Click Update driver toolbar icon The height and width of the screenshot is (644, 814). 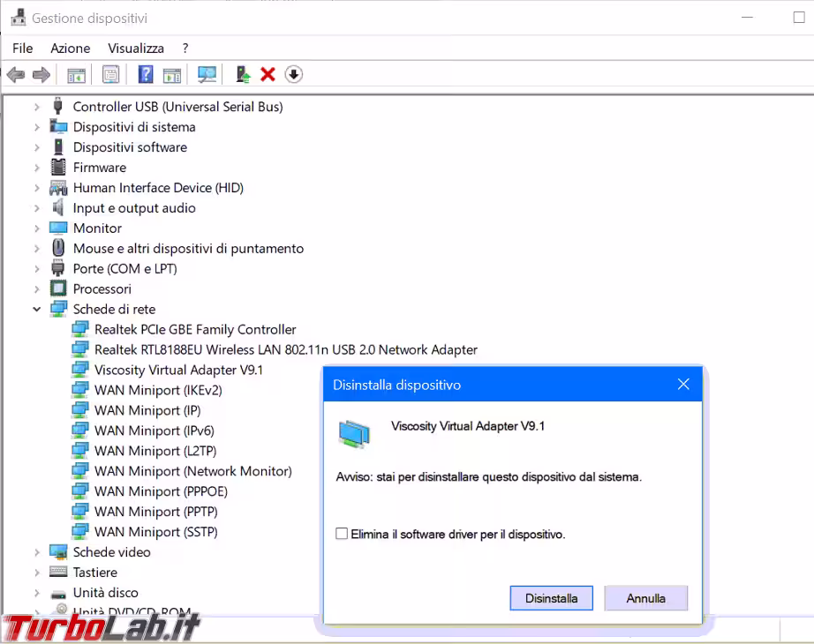point(243,75)
